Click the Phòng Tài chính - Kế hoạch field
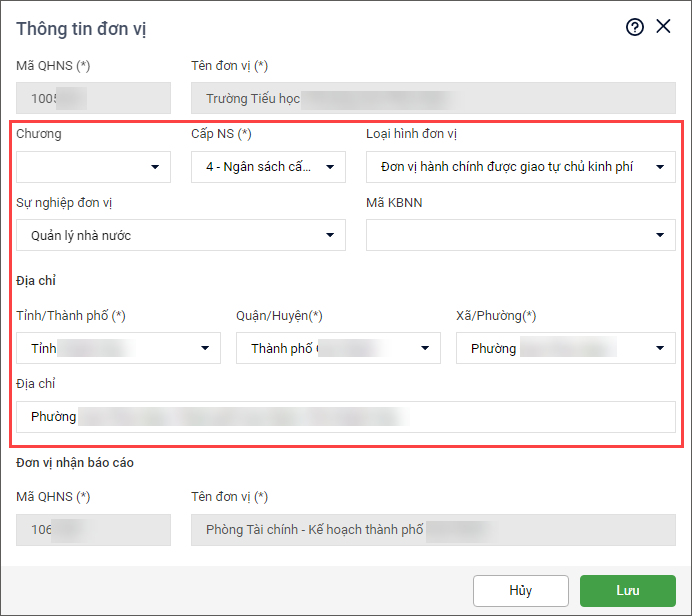Viewport: 692px width, 616px height. pos(433,530)
